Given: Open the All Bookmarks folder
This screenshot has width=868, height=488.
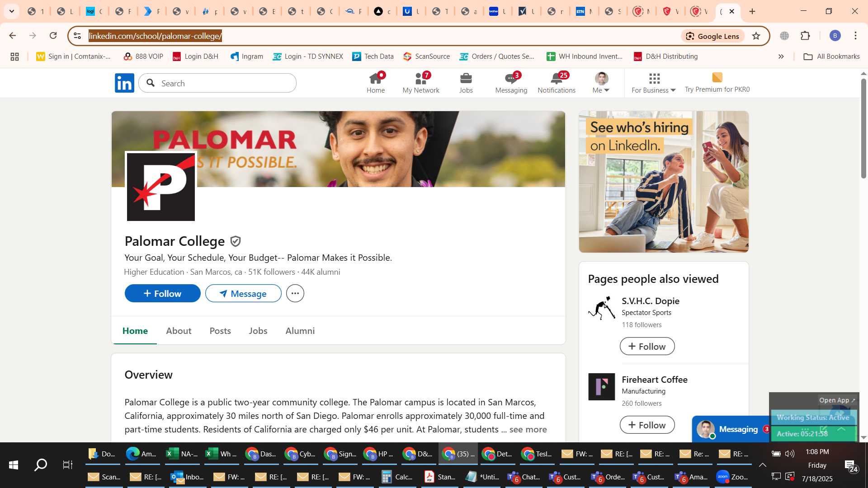Looking at the screenshot, I should (x=831, y=56).
